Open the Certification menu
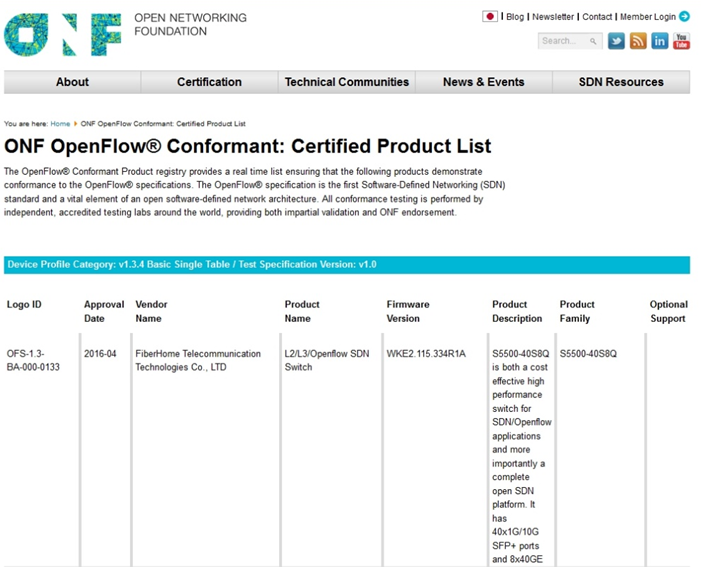 pos(209,82)
